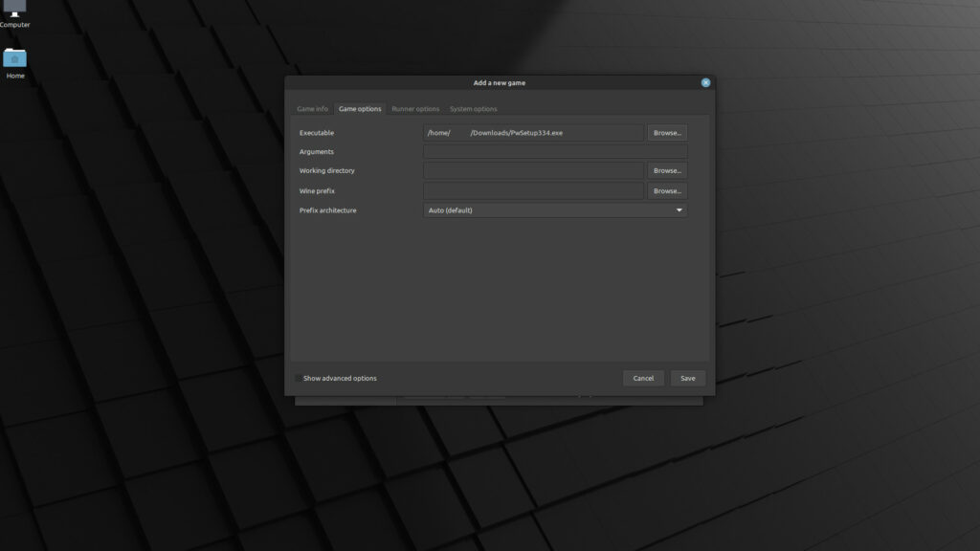980x551 pixels.
Task: Browse for the Executable file
Action: pos(667,132)
